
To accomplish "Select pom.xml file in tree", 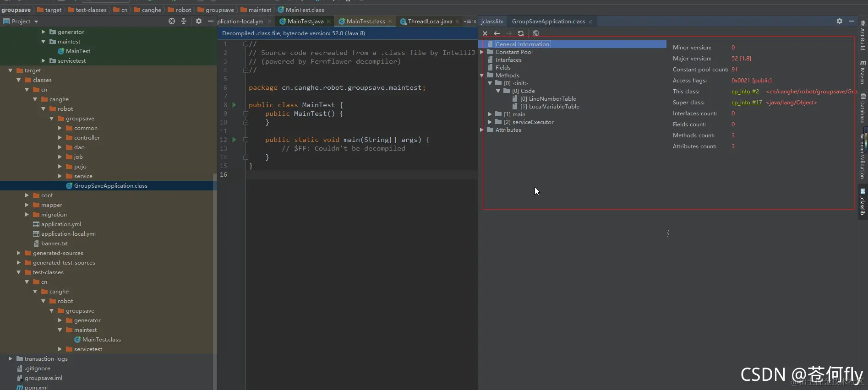I will click(36, 387).
